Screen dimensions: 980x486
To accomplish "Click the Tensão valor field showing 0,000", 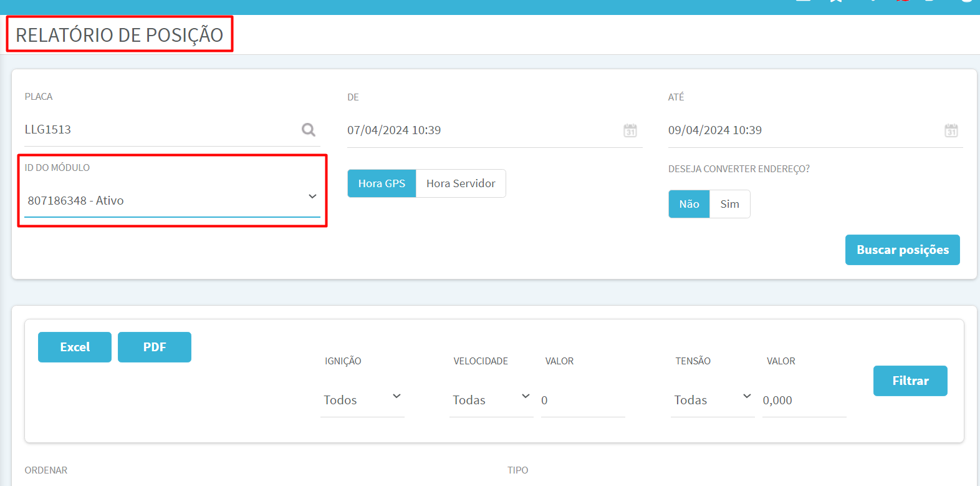I will [804, 400].
